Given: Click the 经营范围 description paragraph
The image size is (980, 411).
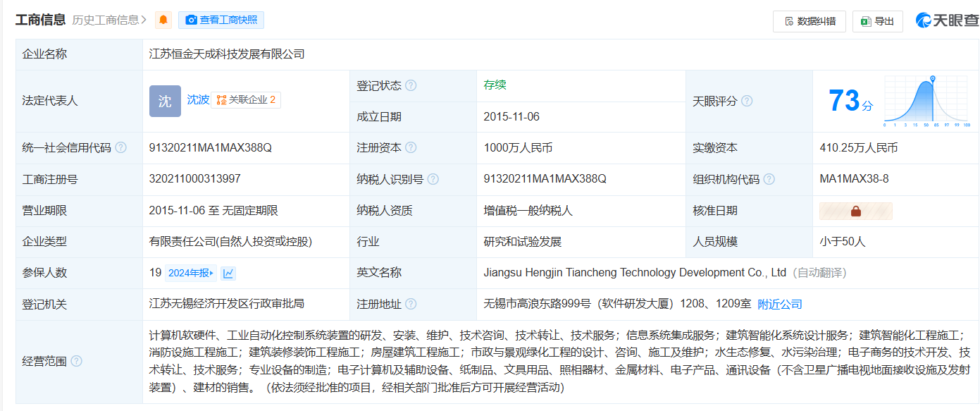Looking at the screenshot, I should pos(559,361).
